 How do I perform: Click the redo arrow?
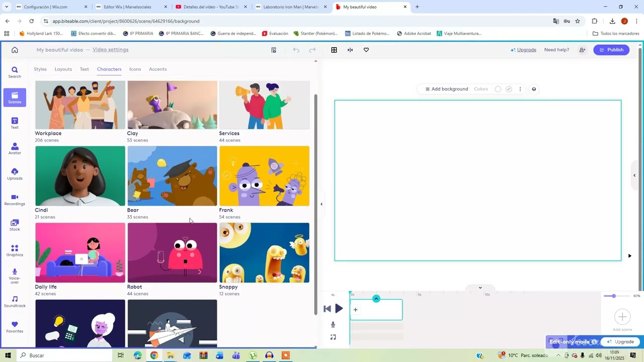pyautogui.click(x=312, y=50)
